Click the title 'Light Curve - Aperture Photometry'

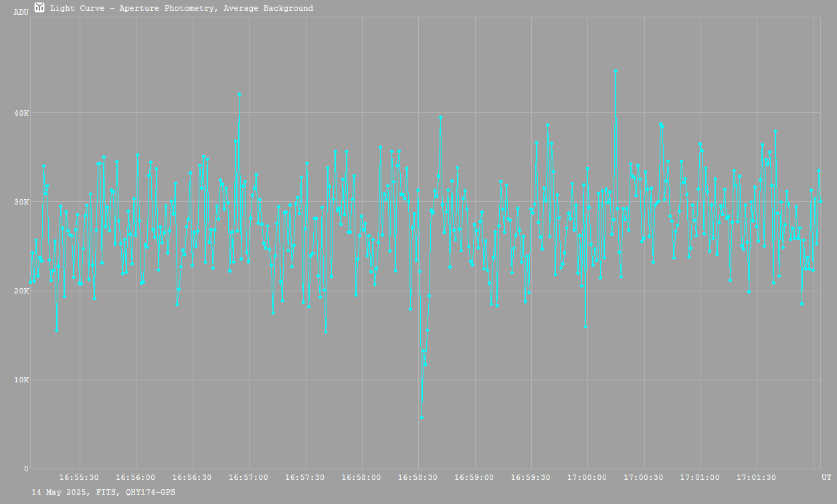181,9
